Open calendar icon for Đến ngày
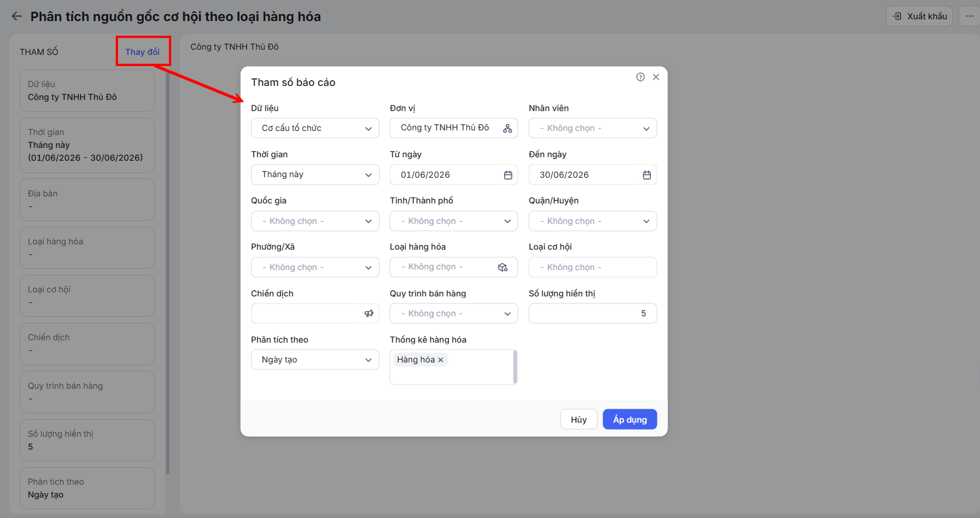 coord(647,175)
